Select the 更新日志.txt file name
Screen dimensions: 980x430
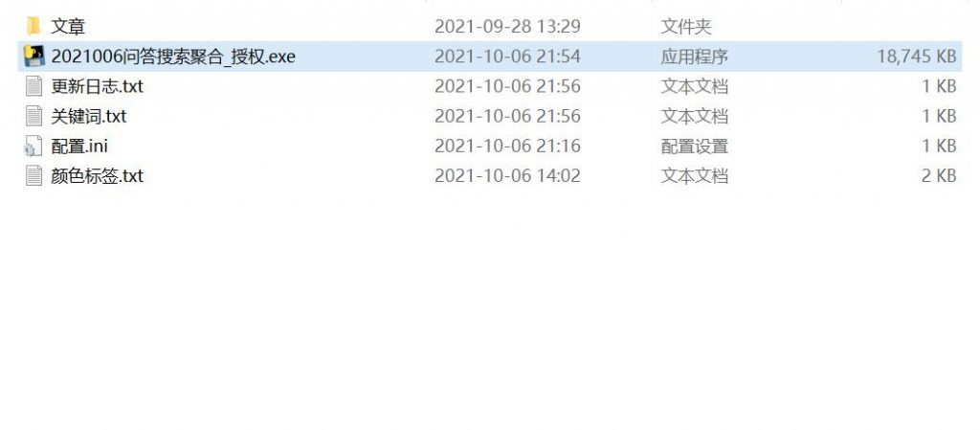[97, 86]
